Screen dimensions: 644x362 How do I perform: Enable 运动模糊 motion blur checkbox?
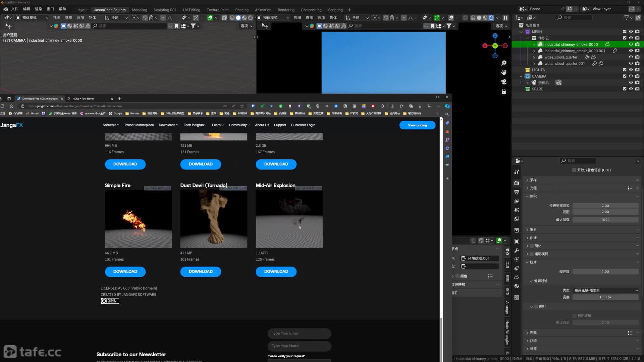click(x=532, y=254)
